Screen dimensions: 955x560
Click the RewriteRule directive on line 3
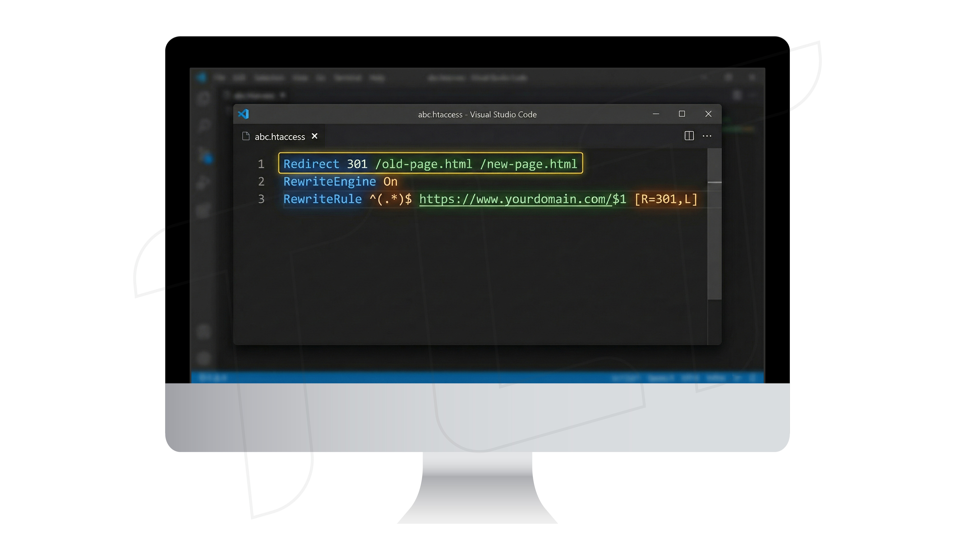[x=322, y=199]
